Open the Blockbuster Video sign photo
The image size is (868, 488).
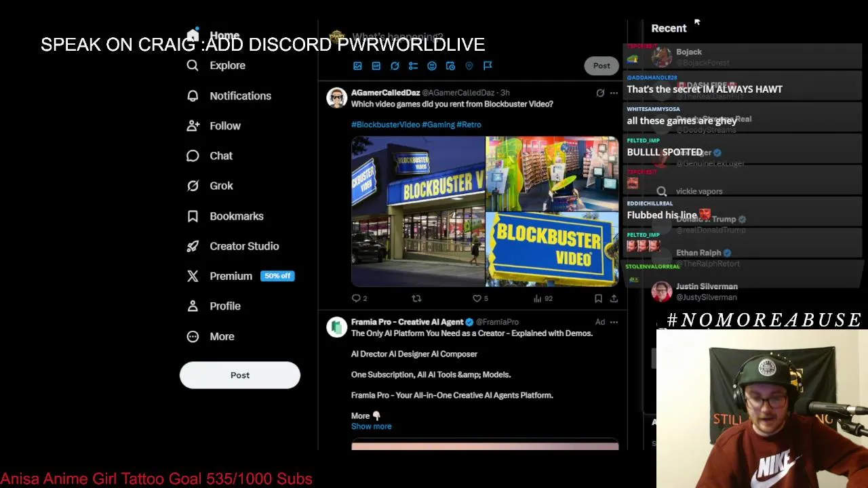pos(552,249)
